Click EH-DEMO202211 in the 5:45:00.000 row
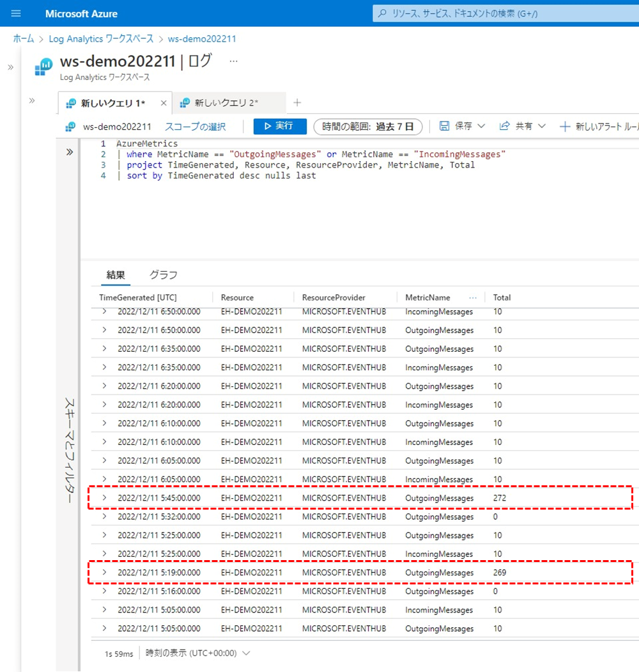This screenshot has height=672, width=639. coord(251,498)
